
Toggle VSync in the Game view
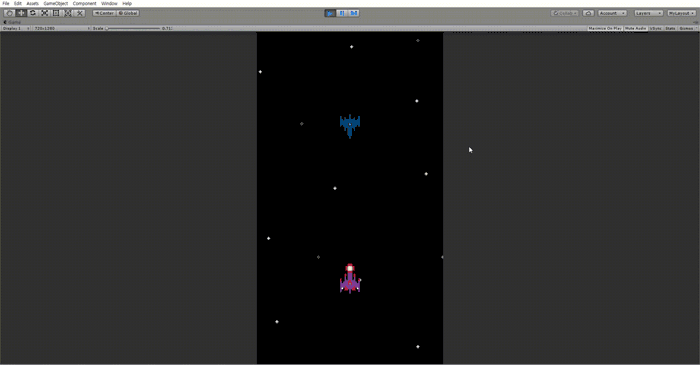pos(656,28)
